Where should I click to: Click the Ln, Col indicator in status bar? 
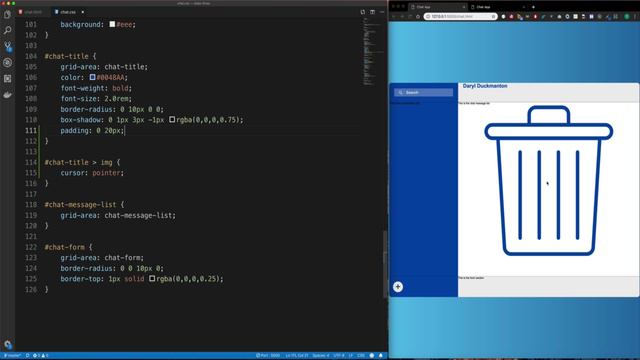(x=297, y=356)
